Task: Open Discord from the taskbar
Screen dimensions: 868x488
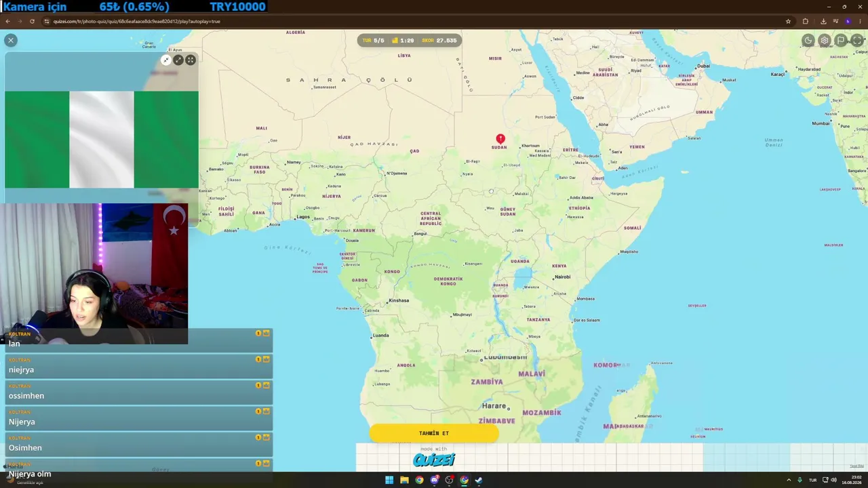Action: coord(434,480)
